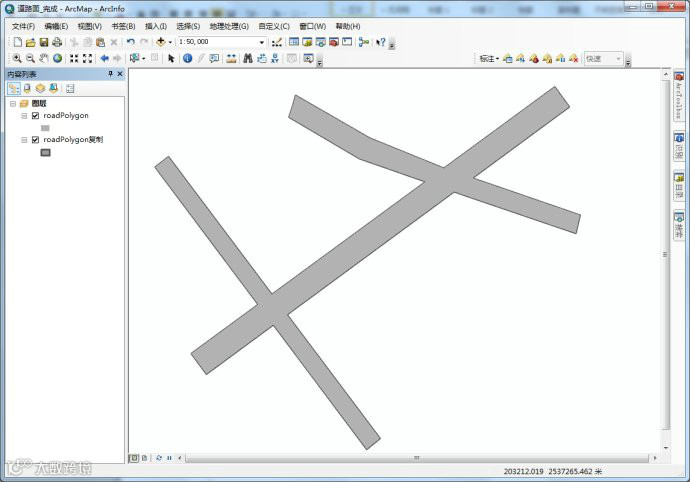Click the roadPolygon复制 dark gray symbol swatch

pyautogui.click(x=45, y=152)
